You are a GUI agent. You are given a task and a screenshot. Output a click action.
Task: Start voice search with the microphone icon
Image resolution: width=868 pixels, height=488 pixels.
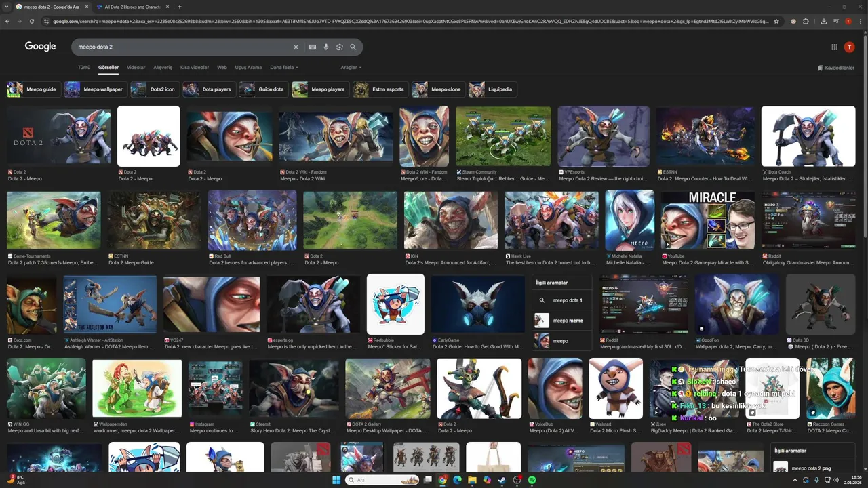326,47
